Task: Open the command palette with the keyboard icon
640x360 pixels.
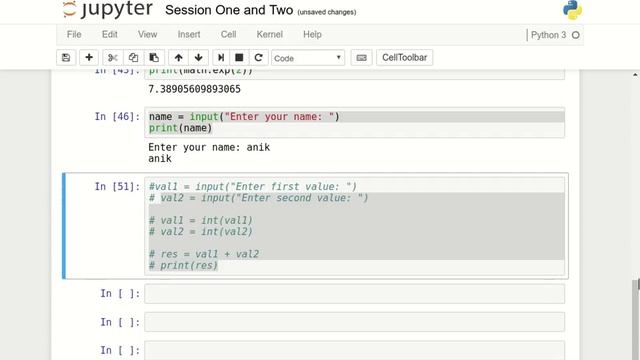Action: [361, 58]
